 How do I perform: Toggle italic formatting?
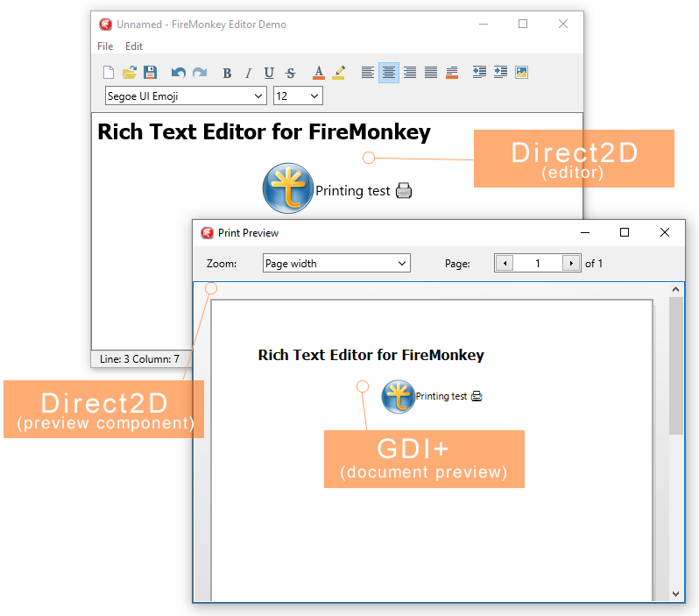(248, 73)
